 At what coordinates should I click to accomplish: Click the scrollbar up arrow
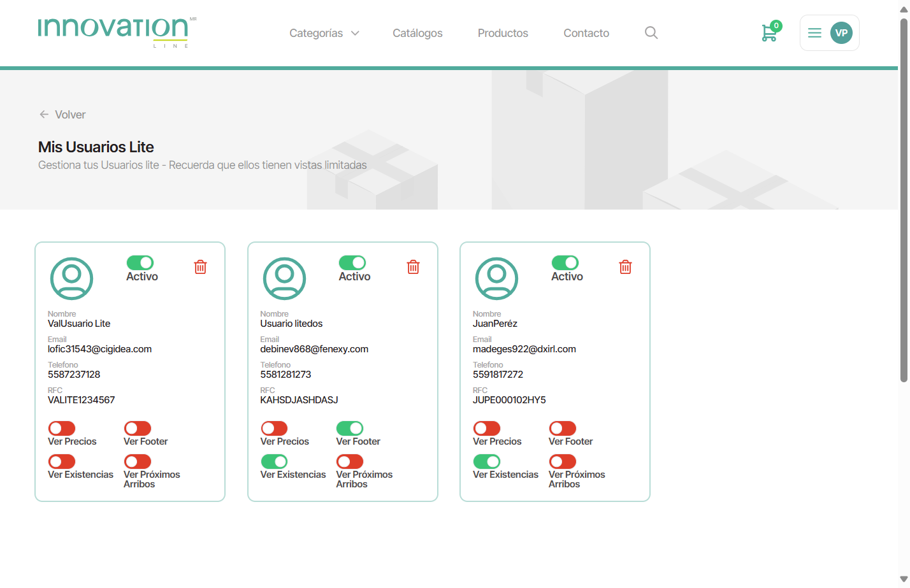[904, 9]
